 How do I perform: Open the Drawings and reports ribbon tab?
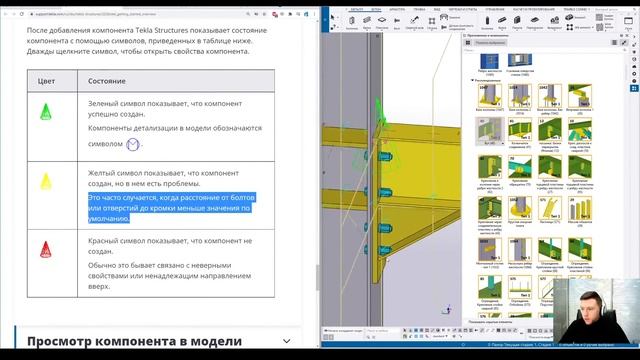(463, 9)
